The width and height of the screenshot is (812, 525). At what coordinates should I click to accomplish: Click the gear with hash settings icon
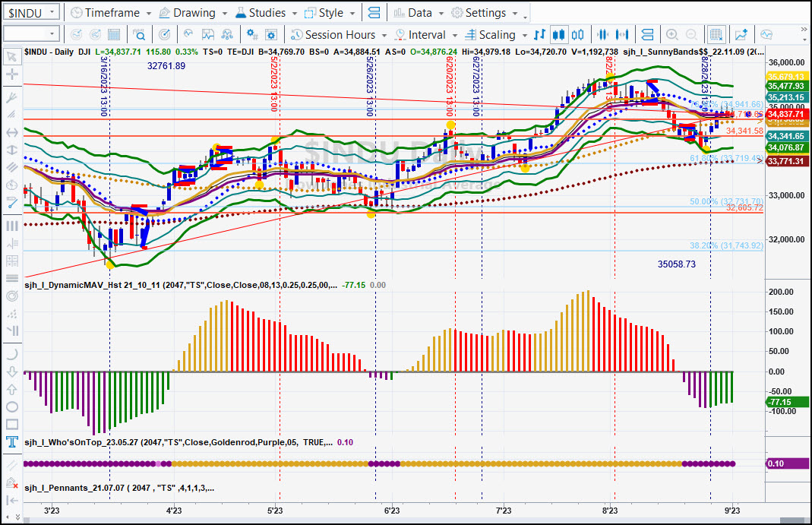pos(252,35)
